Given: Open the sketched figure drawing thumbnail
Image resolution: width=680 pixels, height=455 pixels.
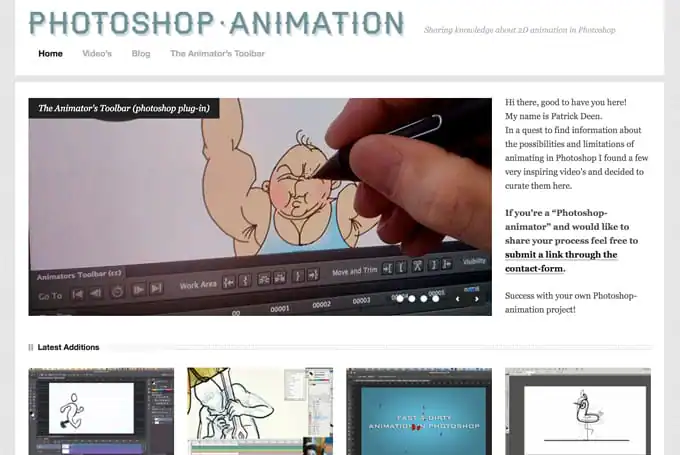Looking at the screenshot, I should point(260,411).
